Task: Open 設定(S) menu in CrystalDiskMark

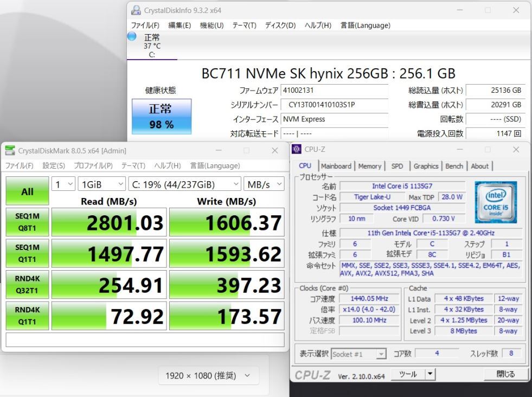Action: [x=54, y=165]
